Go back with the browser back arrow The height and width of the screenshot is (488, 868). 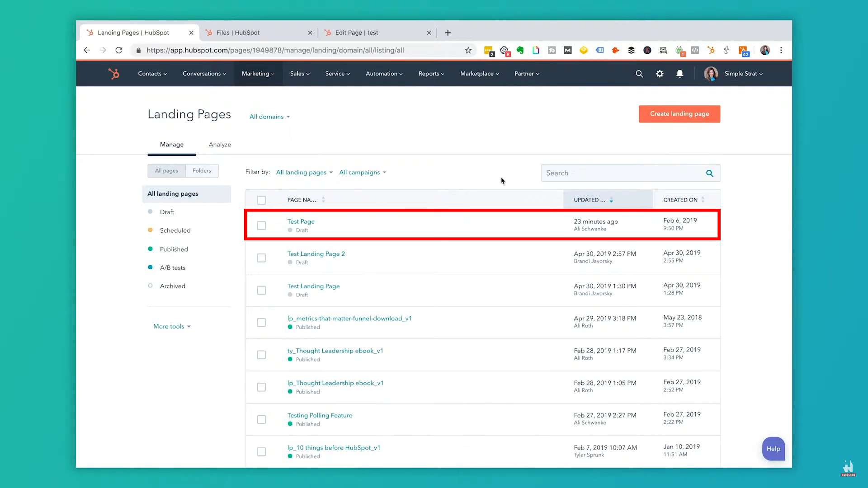(x=87, y=50)
